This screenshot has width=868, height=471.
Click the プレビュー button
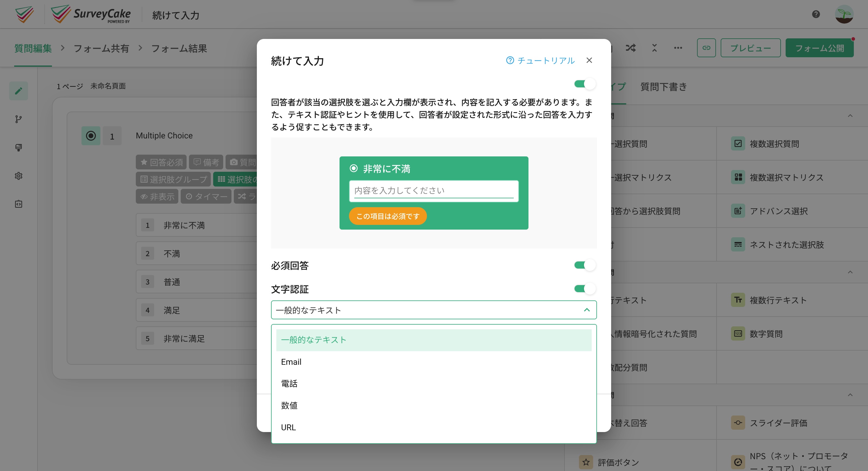(750, 48)
